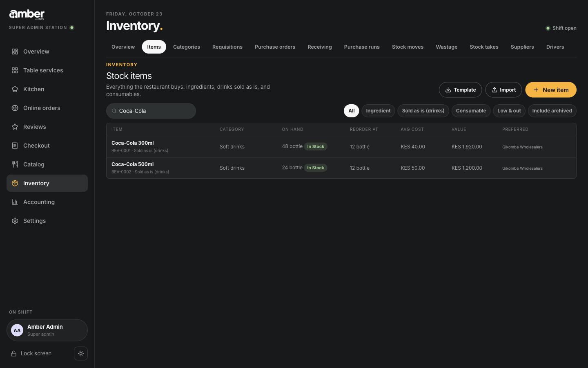Click the Settings gear icon

pyautogui.click(x=15, y=221)
